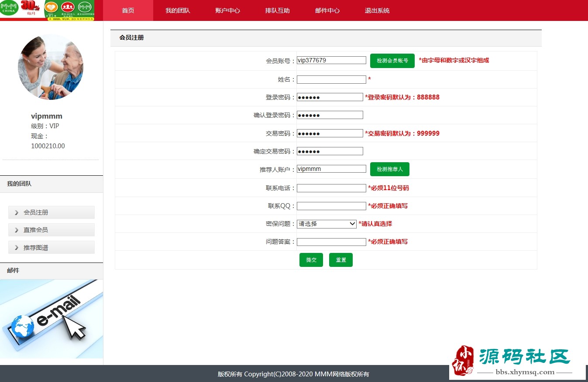Click the arrow icon beside 直推会员

click(x=17, y=230)
